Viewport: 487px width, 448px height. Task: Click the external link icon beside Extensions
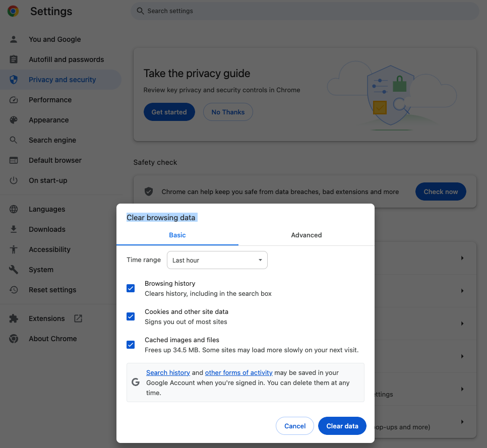pos(78,318)
